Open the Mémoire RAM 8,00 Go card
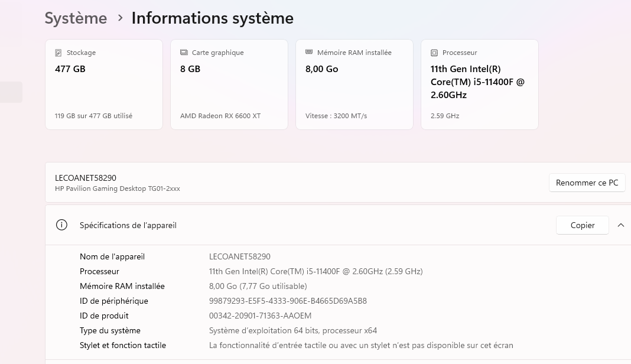Image resolution: width=631 pixels, height=364 pixels. click(x=354, y=84)
